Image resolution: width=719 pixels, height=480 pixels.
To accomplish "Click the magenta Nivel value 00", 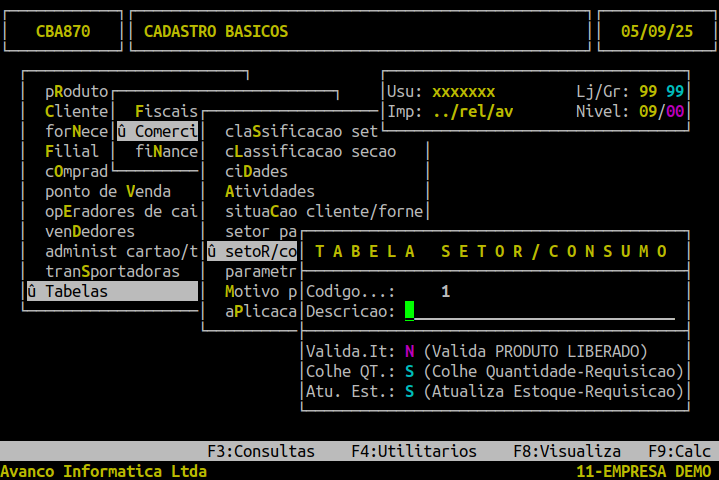I will coord(675,111).
